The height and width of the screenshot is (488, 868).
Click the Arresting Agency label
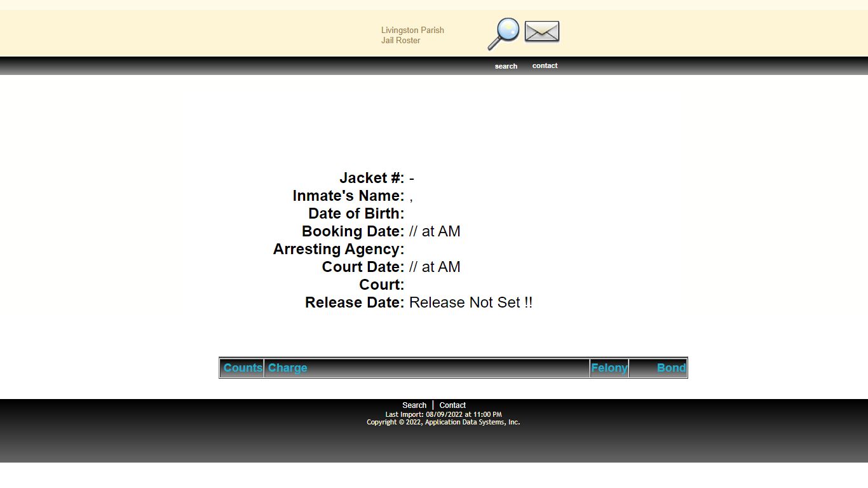(339, 249)
